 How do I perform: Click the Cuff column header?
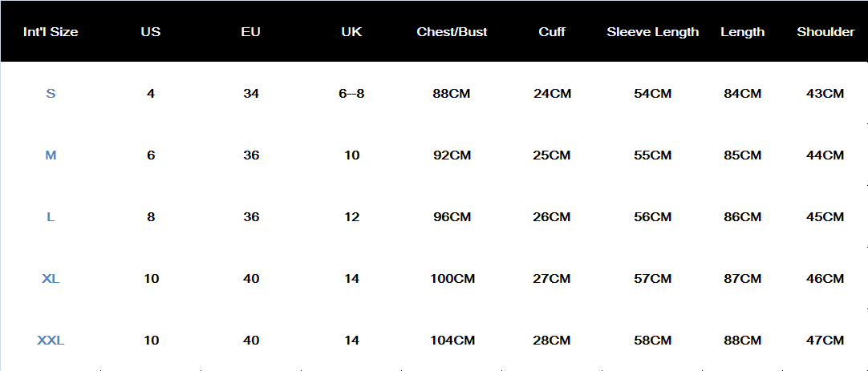point(552,32)
